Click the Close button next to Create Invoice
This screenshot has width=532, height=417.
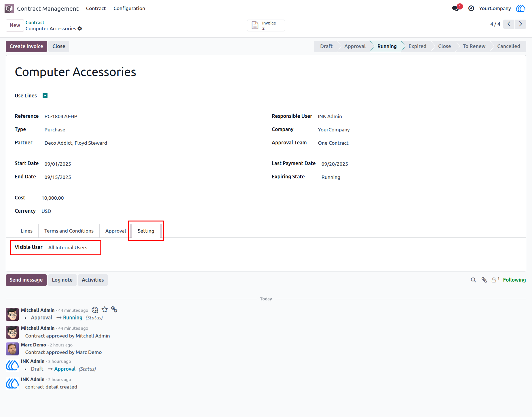coord(59,46)
